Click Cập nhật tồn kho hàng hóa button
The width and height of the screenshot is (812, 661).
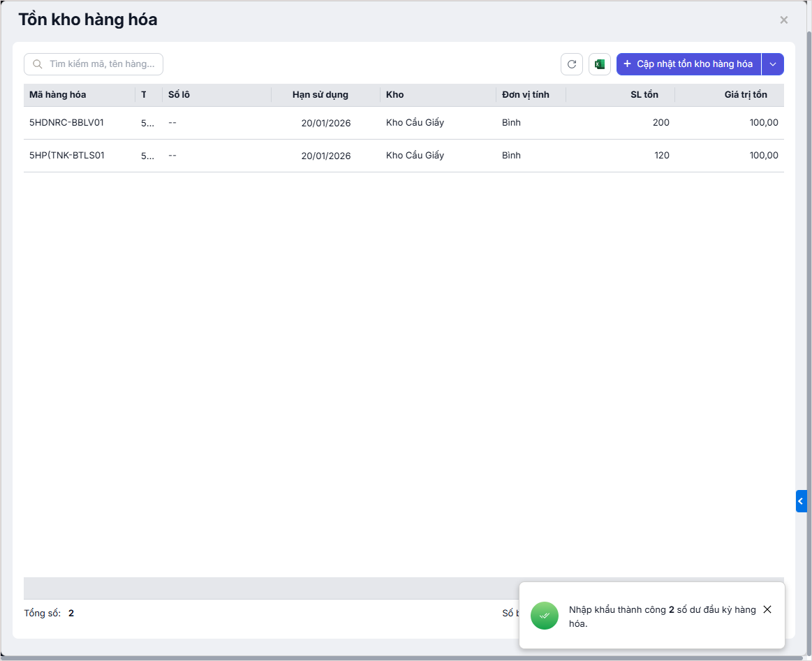coord(688,64)
